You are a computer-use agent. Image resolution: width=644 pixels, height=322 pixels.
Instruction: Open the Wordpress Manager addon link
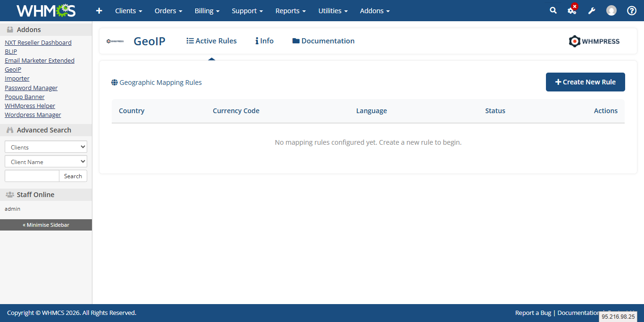[33, 115]
